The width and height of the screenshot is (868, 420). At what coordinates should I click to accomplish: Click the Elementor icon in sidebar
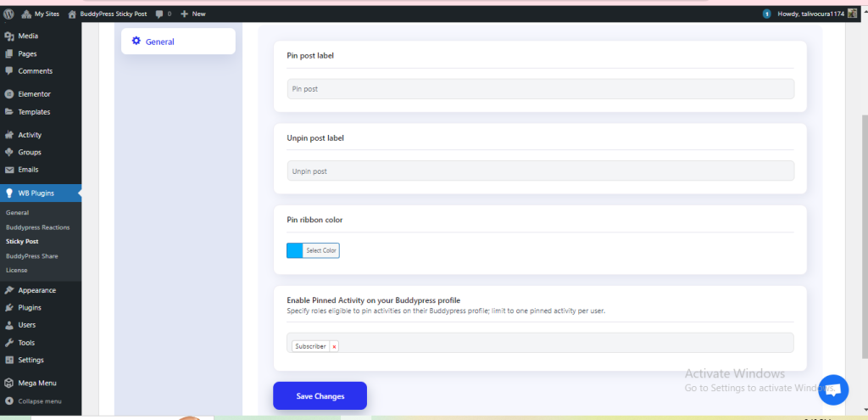9,94
